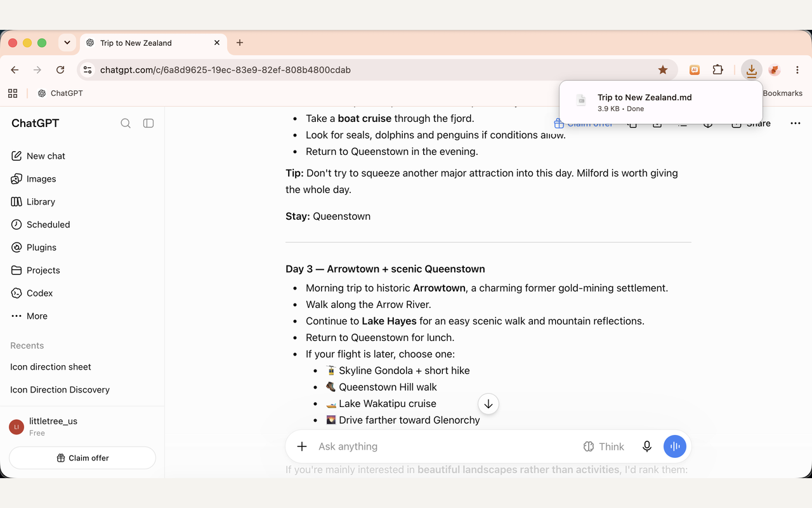Click the 'Recents' section label
This screenshot has width=812, height=508.
coord(27,346)
